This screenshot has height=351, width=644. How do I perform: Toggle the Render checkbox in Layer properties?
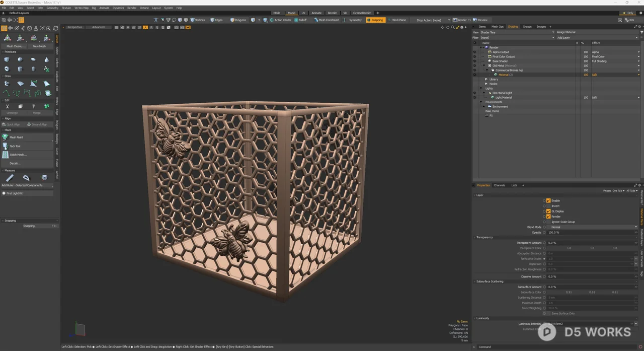548,217
